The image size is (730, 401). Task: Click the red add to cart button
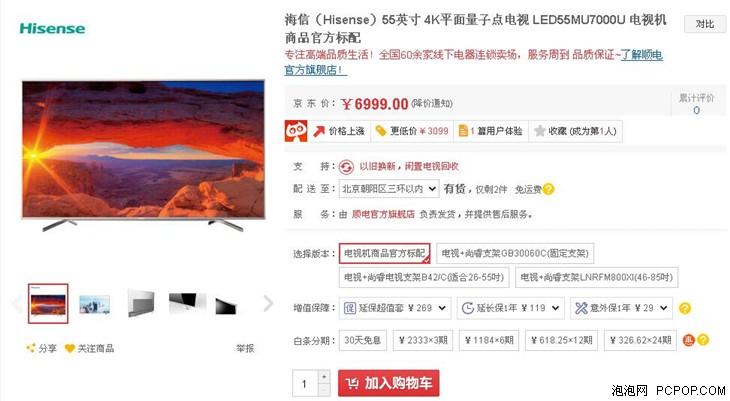(x=388, y=383)
